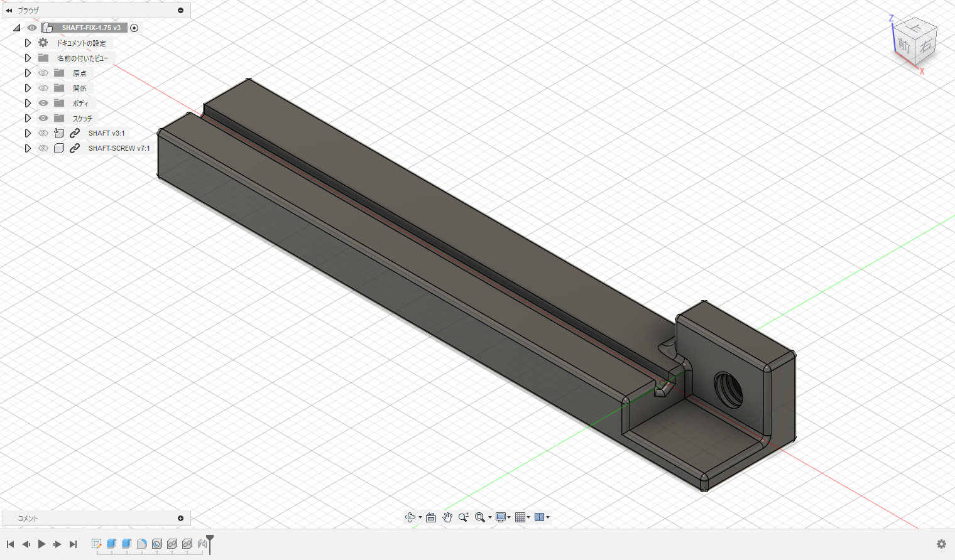Activate the Pan hand tool
955x560 pixels.
pyautogui.click(x=447, y=517)
